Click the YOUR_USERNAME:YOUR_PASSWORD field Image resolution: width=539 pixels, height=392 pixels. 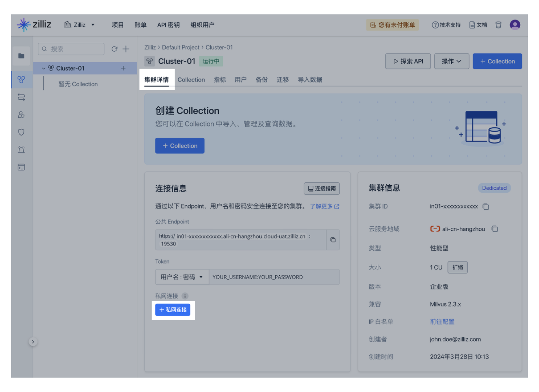click(x=274, y=277)
